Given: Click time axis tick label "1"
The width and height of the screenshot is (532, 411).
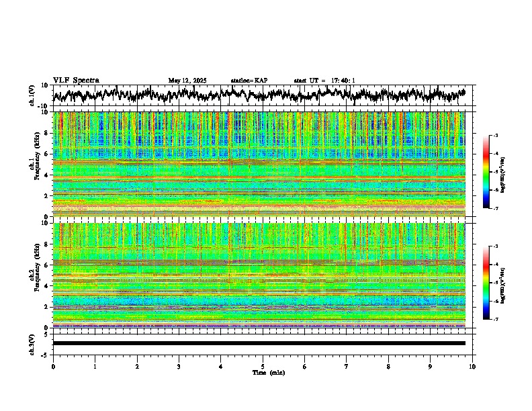Looking at the screenshot, I should [95, 367].
